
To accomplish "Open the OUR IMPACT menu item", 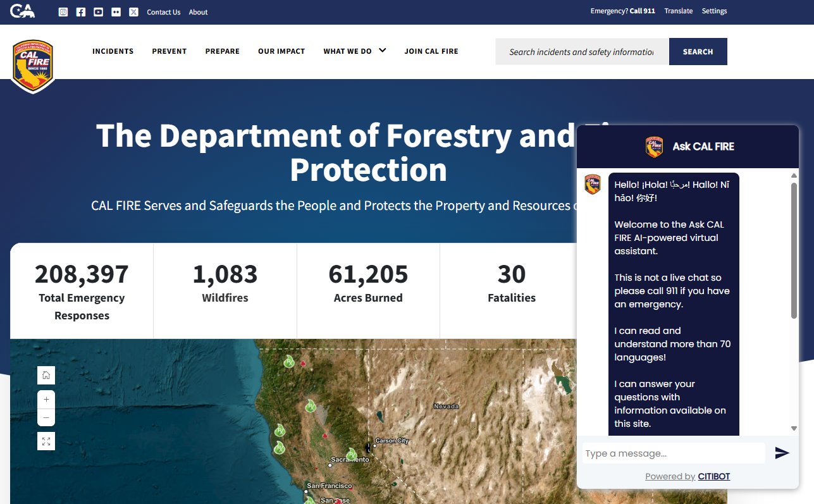I will [281, 51].
